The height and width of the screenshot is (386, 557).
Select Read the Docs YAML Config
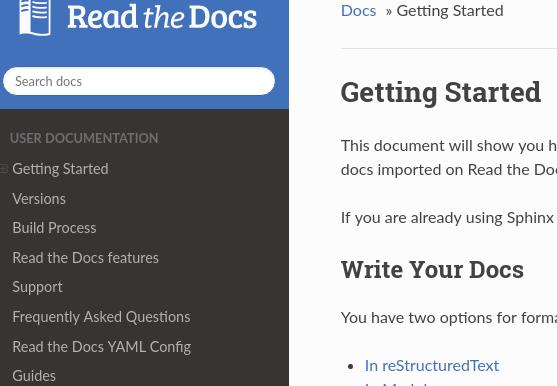tap(102, 347)
